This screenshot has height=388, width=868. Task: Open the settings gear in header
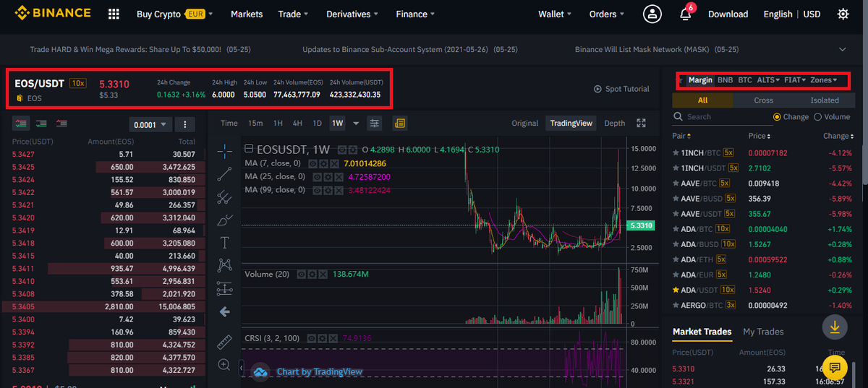[x=843, y=14]
